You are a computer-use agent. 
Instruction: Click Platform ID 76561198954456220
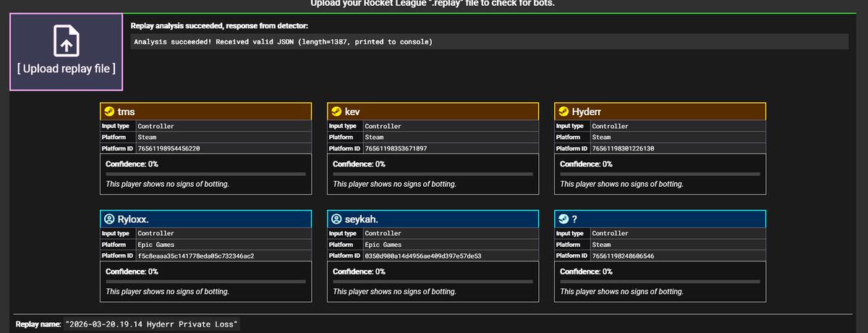coord(169,148)
